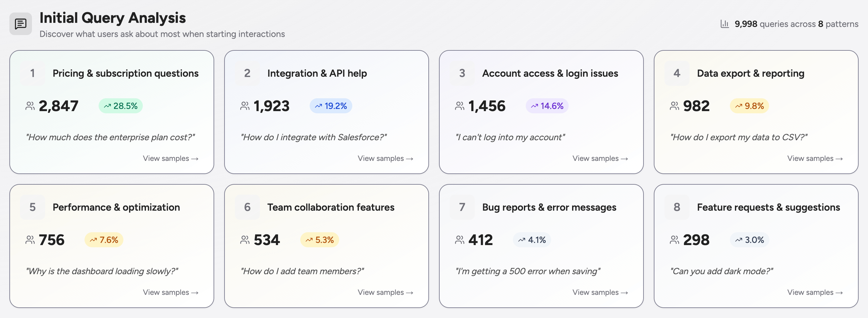Click the users icon next to 412
Viewport: 868px width, 318px height.
(x=460, y=240)
